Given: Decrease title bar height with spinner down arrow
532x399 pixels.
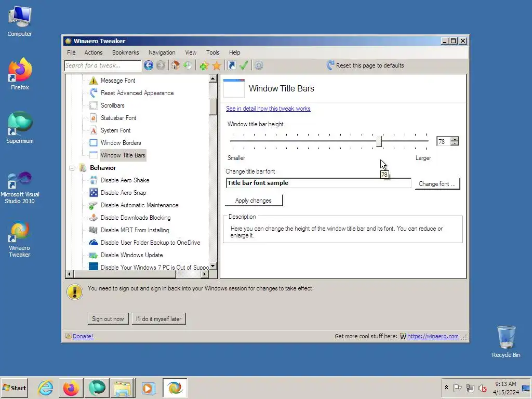Looking at the screenshot, I should click(455, 143).
